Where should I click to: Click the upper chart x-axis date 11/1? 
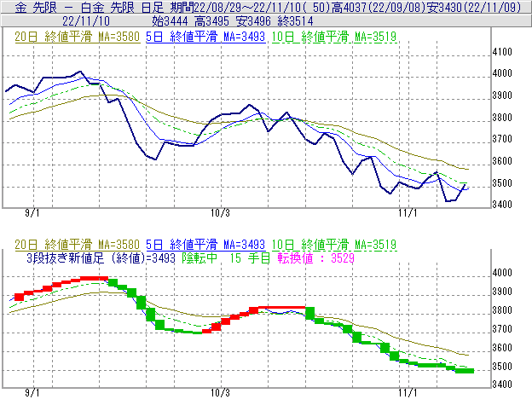pos(408,213)
